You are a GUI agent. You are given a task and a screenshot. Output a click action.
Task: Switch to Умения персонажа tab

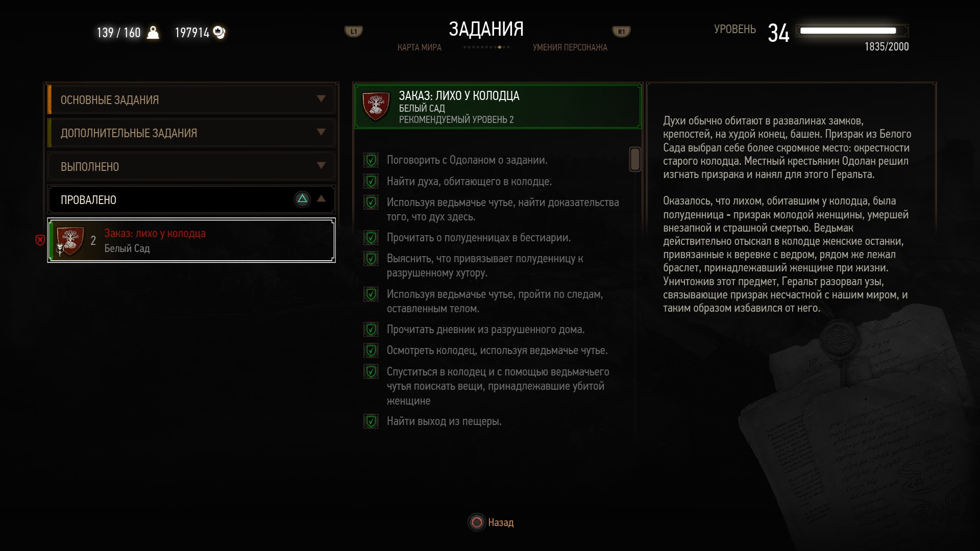570,47
